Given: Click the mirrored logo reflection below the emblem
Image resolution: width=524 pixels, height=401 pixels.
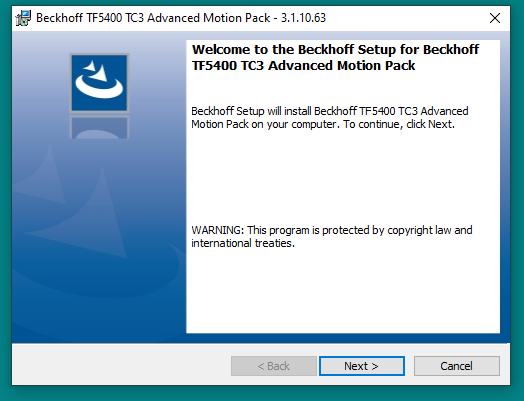Looking at the screenshot, I should [99, 127].
